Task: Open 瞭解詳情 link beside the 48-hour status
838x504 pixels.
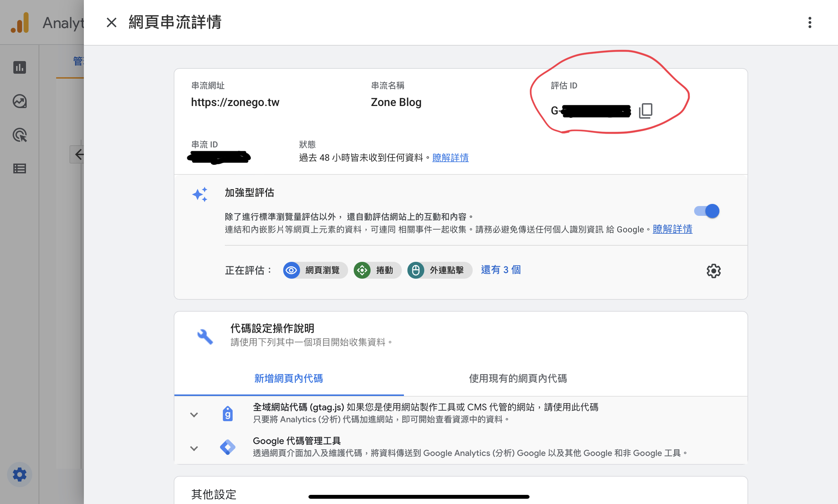Action: (x=451, y=158)
